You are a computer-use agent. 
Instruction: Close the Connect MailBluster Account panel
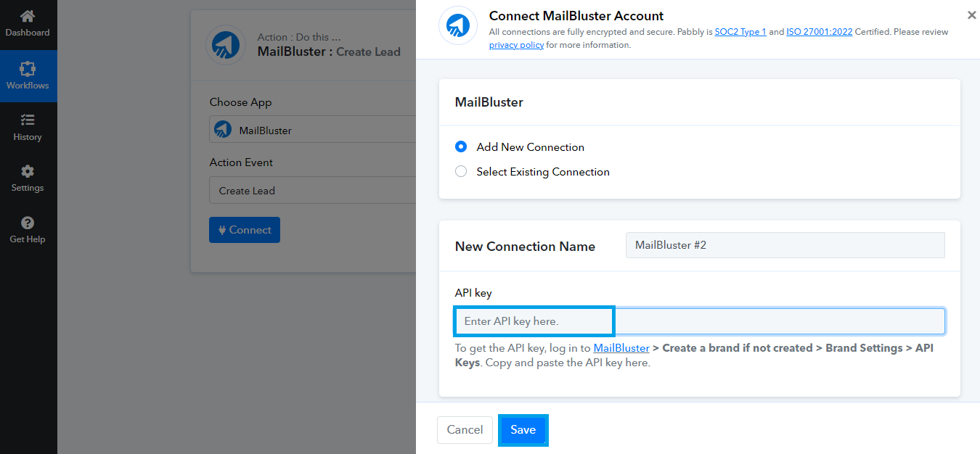[x=972, y=15]
